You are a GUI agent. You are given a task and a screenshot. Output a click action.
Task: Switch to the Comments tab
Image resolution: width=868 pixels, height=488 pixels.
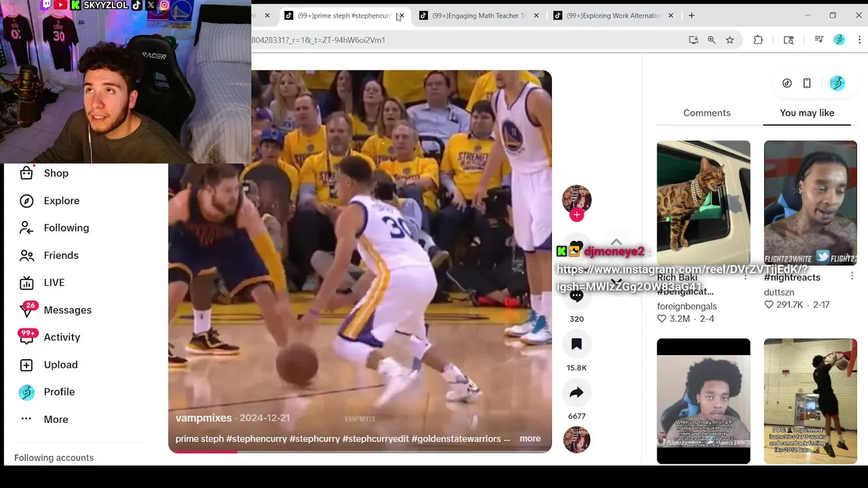point(707,113)
